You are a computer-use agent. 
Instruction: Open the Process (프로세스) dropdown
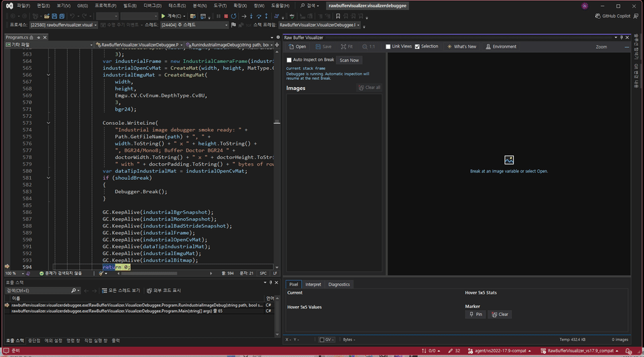pyautogui.click(x=64, y=25)
